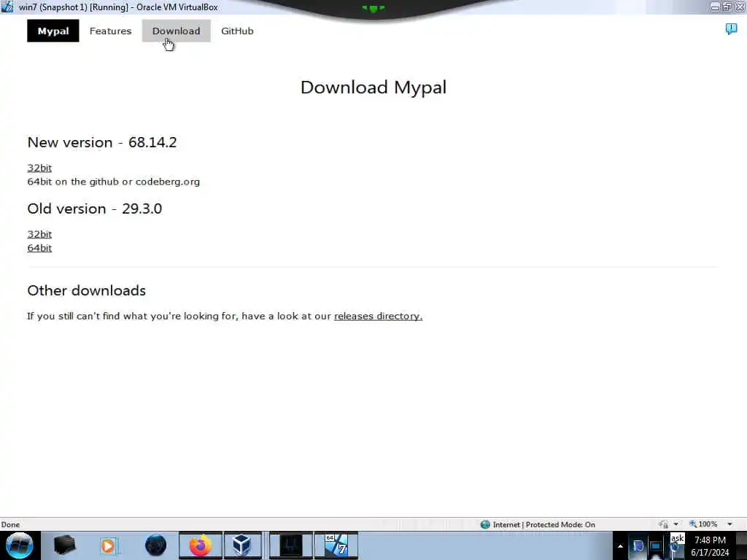The width and height of the screenshot is (747, 560).
Task: Click the taskbar clock showing 7:48 PM
Action: 710,546
